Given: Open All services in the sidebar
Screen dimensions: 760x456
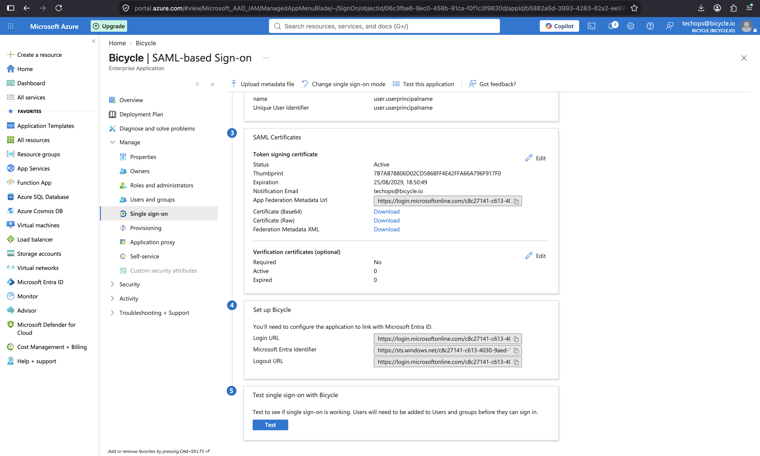Looking at the screenshot, I should click(31, 97).
